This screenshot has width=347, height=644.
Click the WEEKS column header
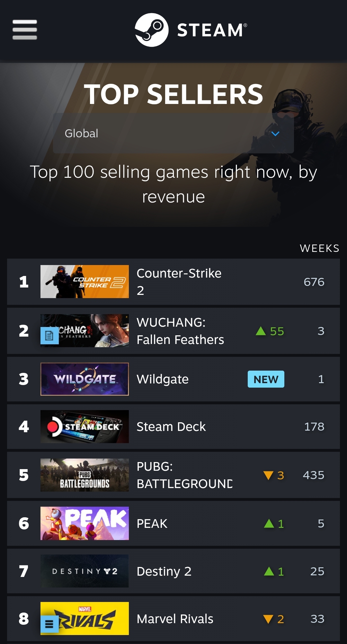click(x=319, y=248)
